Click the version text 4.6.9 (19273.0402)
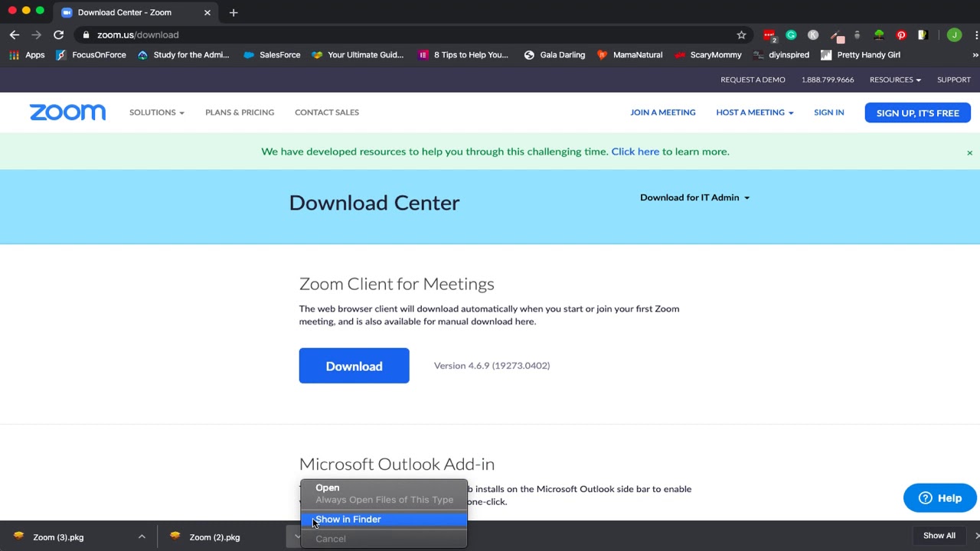The height and width of the screenshot is (551, 980). click(492, 366)
